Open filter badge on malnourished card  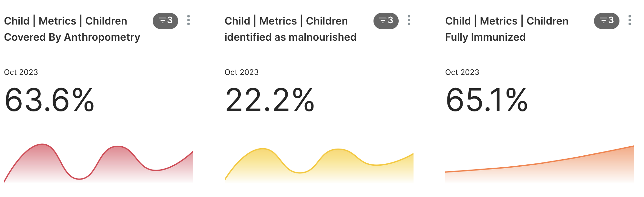coord(386,21)
